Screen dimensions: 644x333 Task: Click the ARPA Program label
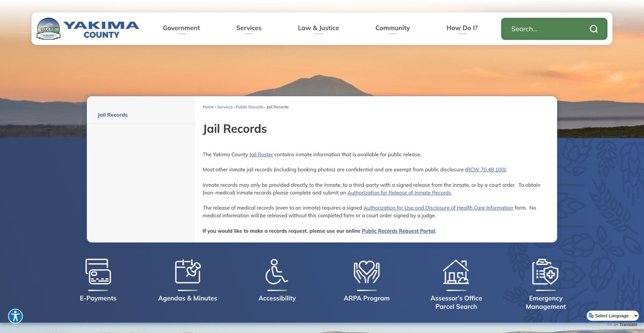click(367, 298)
